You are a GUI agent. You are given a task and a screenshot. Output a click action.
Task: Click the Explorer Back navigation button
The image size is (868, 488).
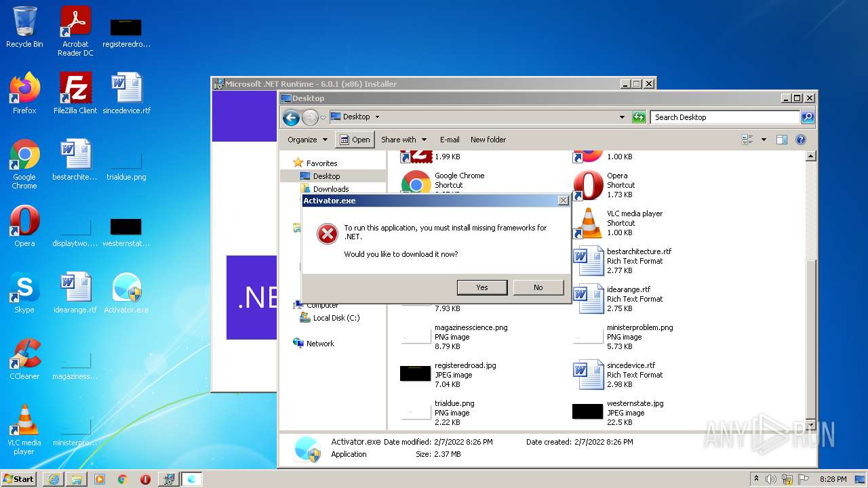[292, 117]
